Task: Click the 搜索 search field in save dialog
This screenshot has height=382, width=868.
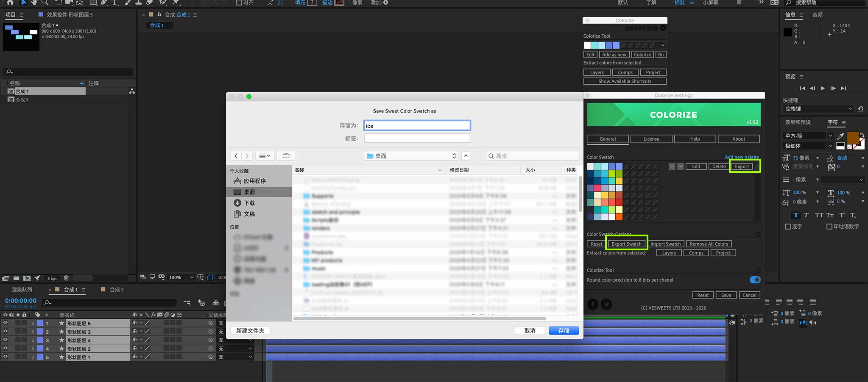Action: (533, 156)
